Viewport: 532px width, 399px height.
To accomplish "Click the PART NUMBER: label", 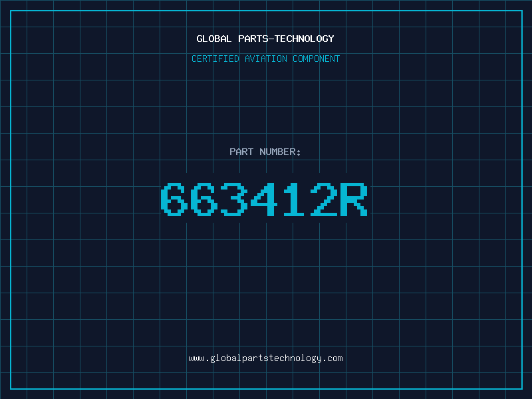I will 265,152.
